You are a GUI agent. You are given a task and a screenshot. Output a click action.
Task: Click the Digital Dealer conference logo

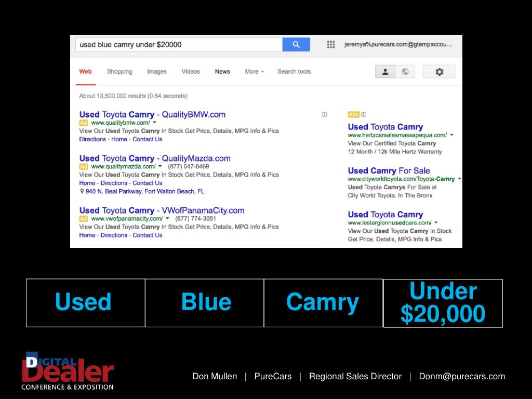coord(68,371)
